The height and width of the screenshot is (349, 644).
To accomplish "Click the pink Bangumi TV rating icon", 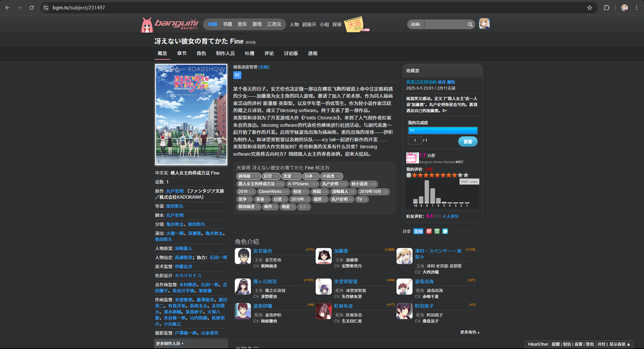I will 412,158.
